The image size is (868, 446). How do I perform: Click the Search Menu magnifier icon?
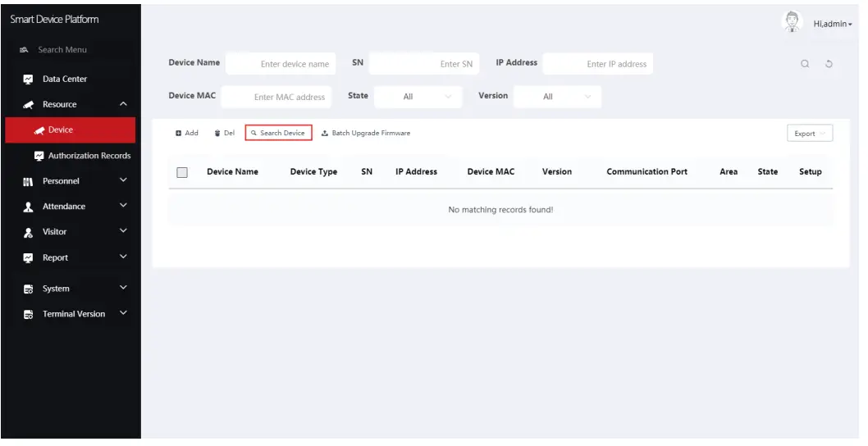pos(24,50)
